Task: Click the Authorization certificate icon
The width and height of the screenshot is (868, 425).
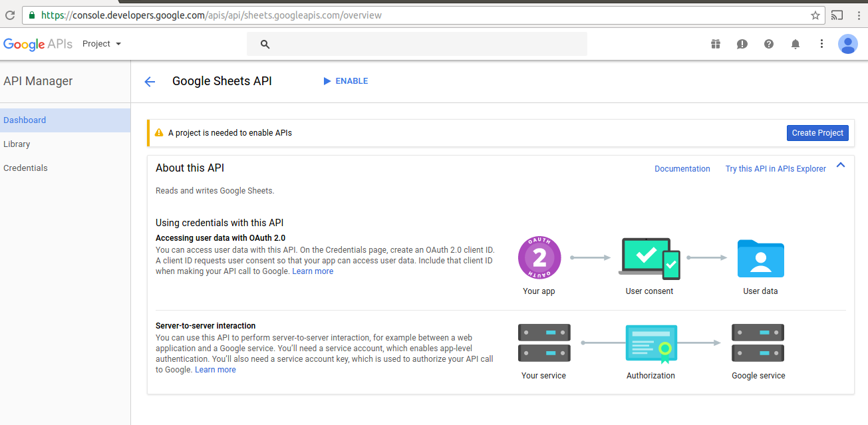Action: click(651, 345)
